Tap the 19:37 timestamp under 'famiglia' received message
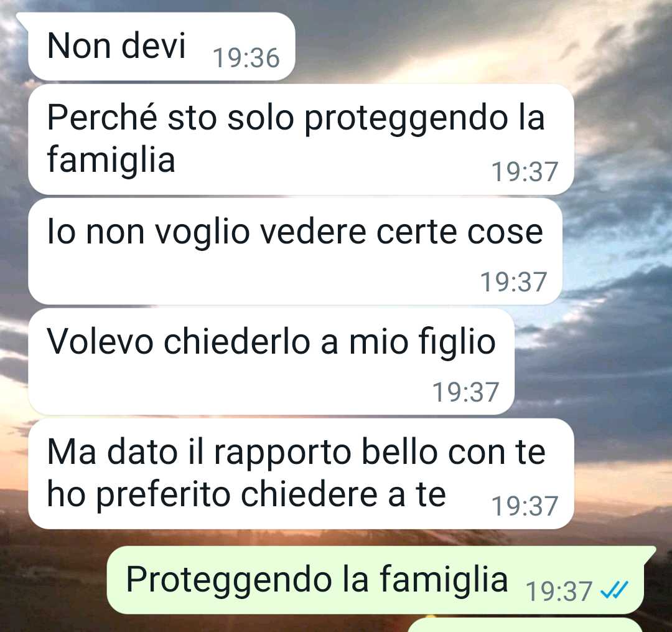Viewport: 672px width, 632px height. pyautogui.click(x=525, y=172)
